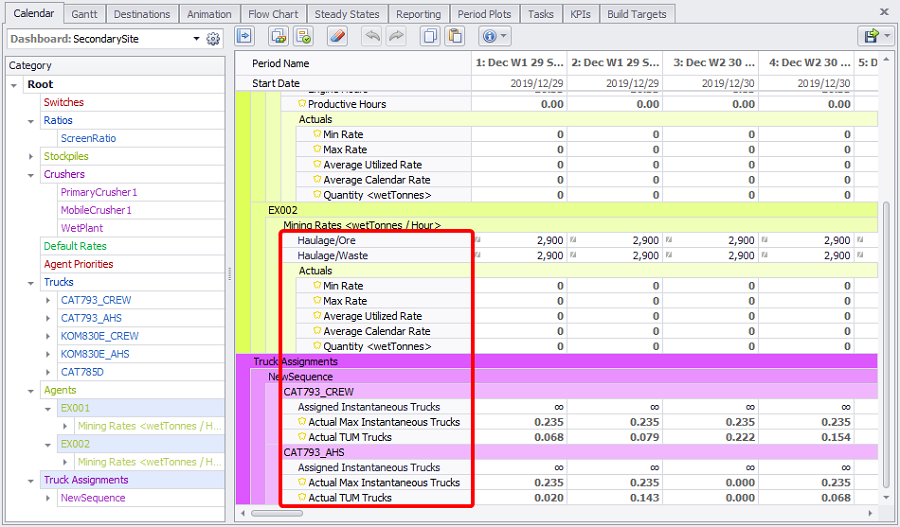Click the redo arrow icon
Image resolution: width=900 pixels, height=527 pixels.
click(x=396, y=37)
